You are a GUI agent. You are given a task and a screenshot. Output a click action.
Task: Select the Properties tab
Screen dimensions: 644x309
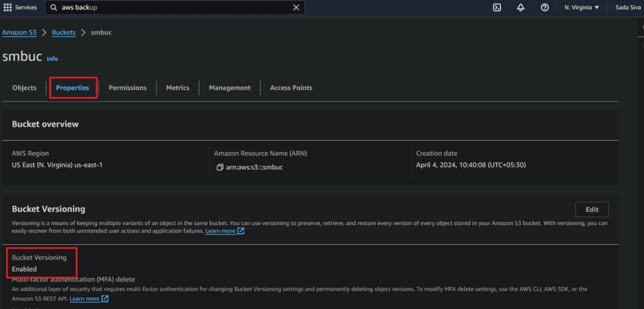coord(72,87)
